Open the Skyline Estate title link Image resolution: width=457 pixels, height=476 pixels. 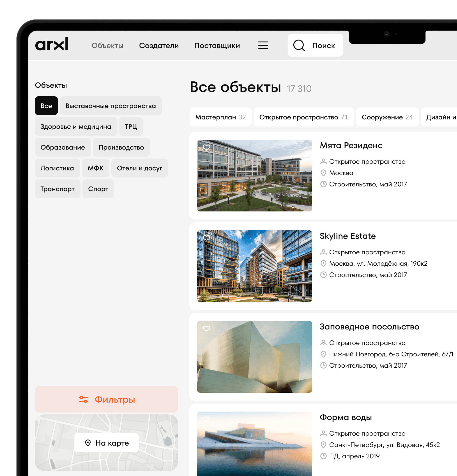click(348, 236)
